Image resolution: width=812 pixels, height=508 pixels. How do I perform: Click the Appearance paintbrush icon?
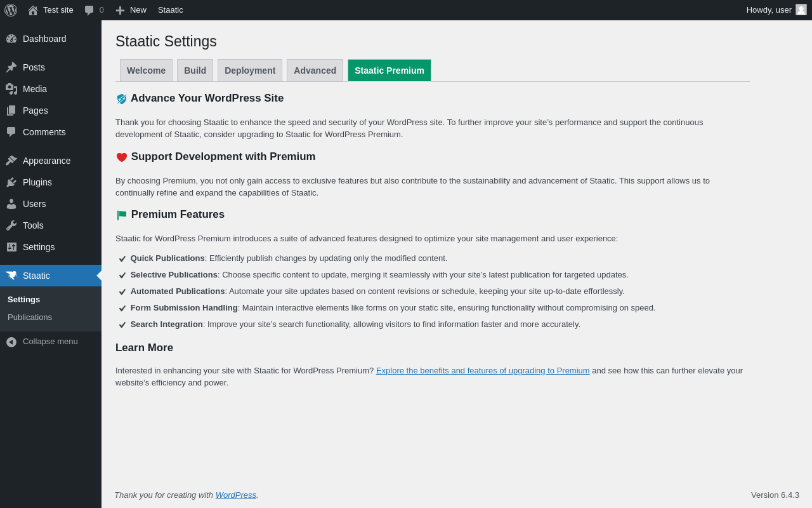click(x=11, y=161)
